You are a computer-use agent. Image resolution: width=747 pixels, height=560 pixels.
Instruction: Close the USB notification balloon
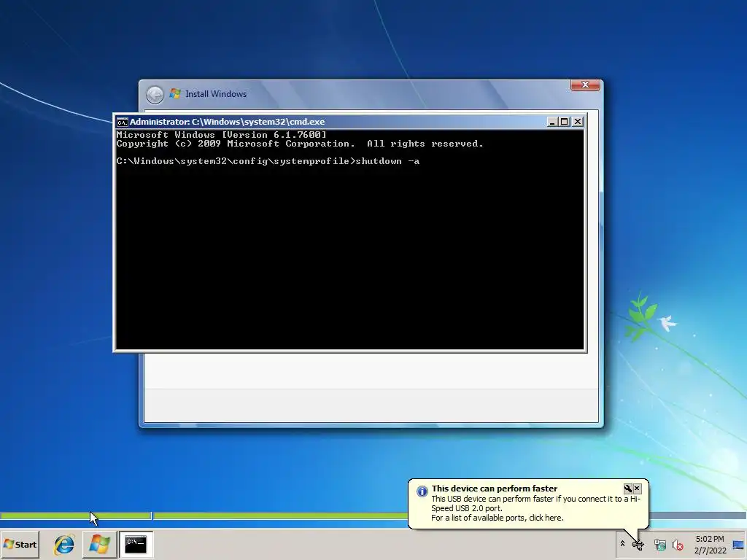point(637,488)
